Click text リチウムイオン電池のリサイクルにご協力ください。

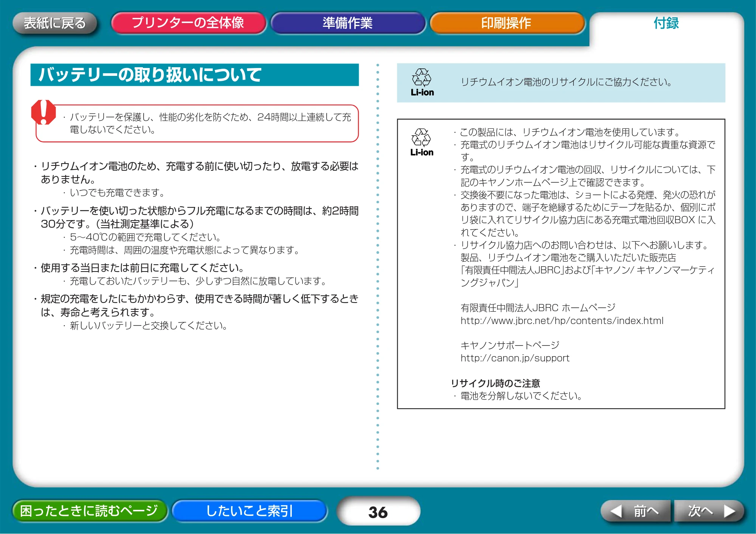(x=566, y=82)
